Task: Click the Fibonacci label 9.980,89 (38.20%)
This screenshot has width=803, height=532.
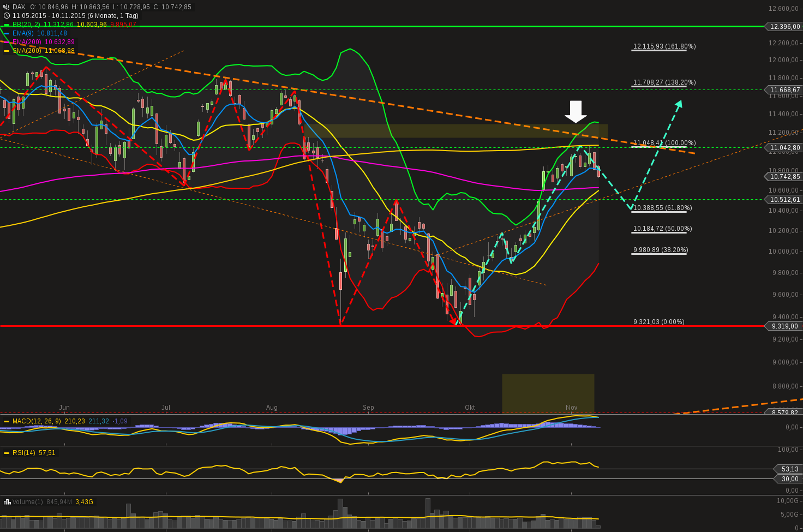Action: click(x=661, y=250)
